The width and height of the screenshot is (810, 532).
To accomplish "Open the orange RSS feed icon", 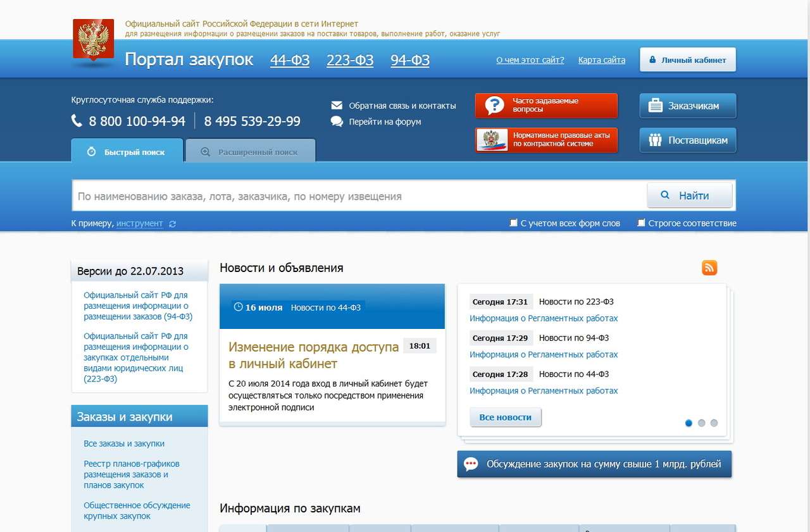I will click(x=709, y=268).
